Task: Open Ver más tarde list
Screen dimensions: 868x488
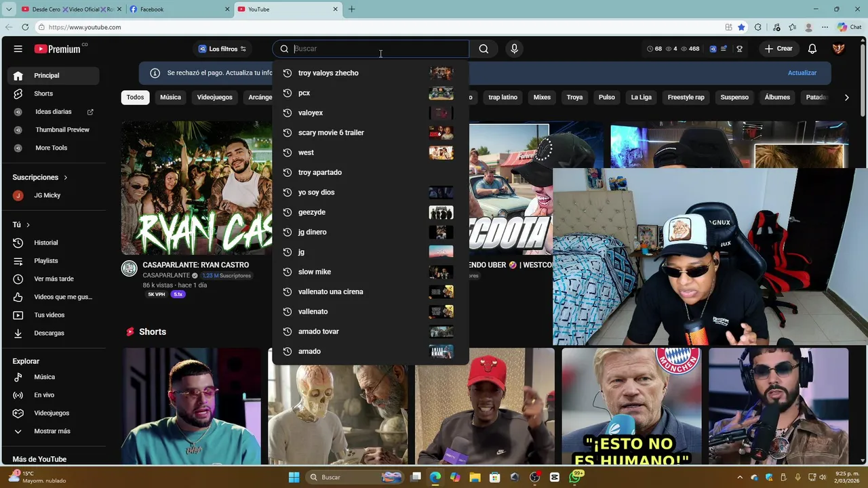Action: point(54,279)
